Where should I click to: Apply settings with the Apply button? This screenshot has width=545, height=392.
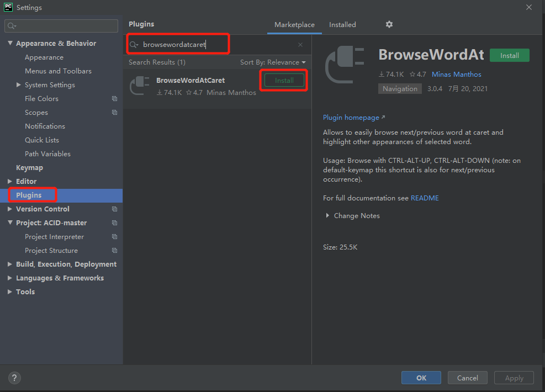tap(514, 378)
